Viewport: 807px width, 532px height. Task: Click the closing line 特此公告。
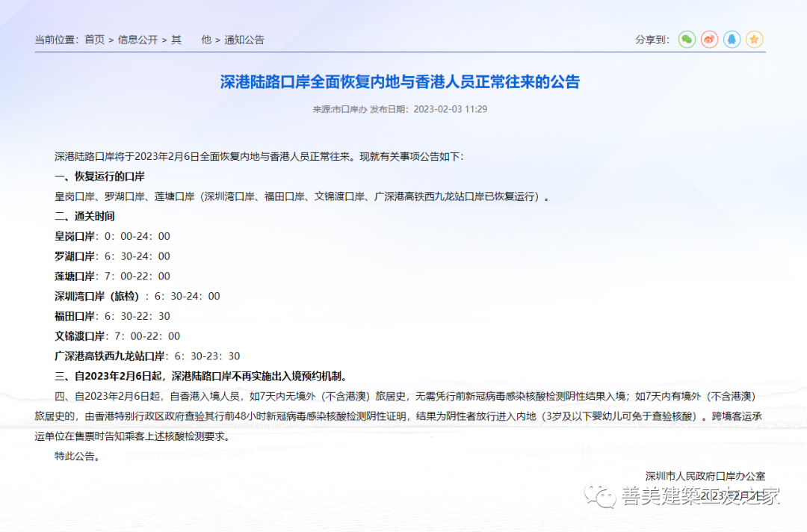[77, 457]
